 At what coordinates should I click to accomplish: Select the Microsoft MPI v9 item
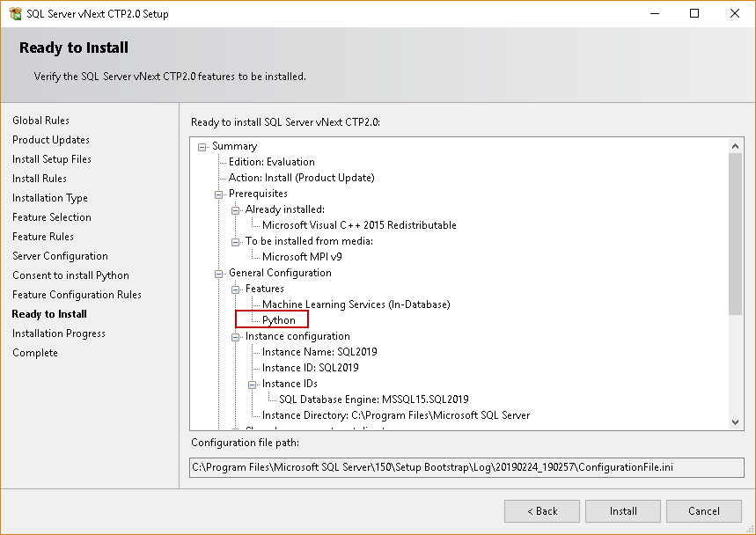(x=302, y=257)
